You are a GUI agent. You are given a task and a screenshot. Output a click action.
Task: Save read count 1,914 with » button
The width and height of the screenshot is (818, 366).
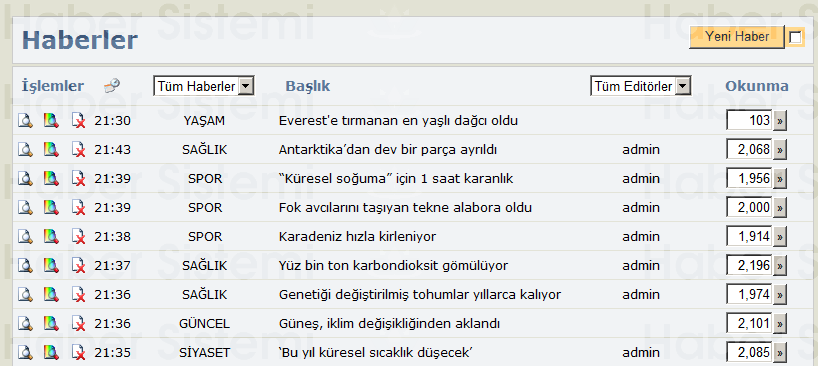(780, 237)
